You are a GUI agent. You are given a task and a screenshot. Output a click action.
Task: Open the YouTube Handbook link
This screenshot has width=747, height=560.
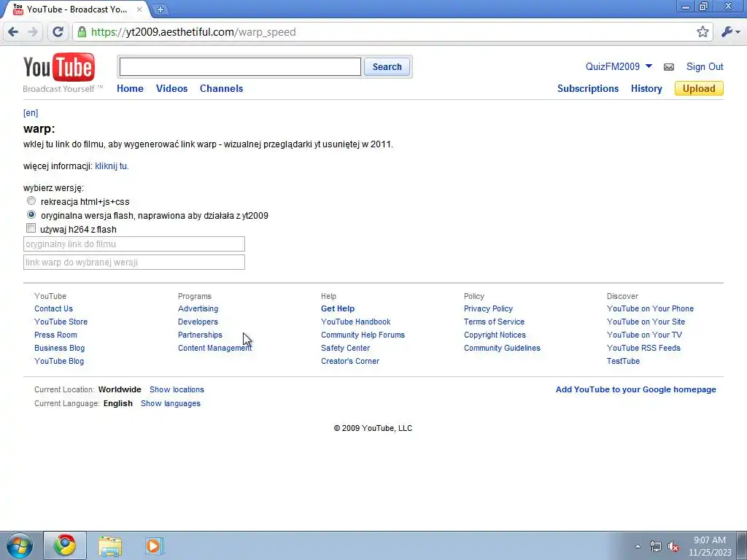[356, 322]
